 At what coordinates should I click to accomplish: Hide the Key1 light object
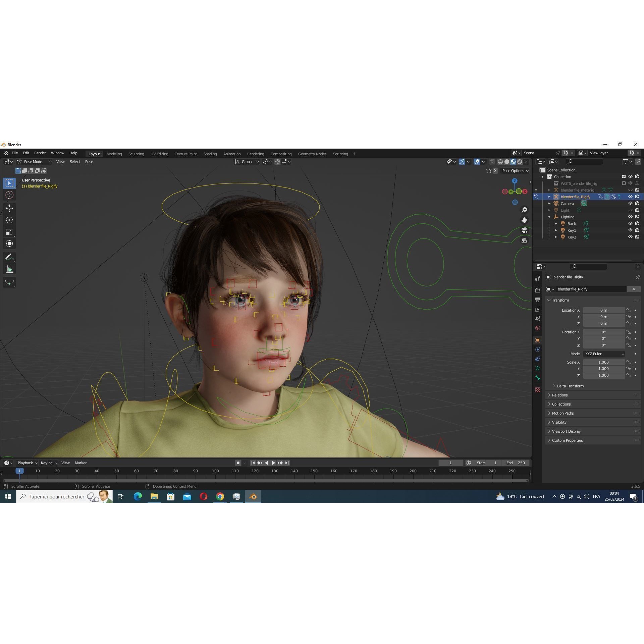click(630, 230)
